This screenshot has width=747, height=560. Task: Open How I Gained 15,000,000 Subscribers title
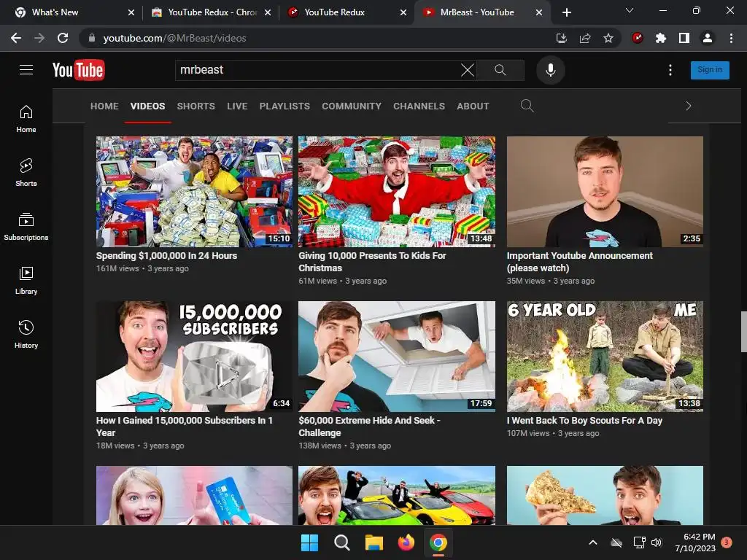[184, 427]
